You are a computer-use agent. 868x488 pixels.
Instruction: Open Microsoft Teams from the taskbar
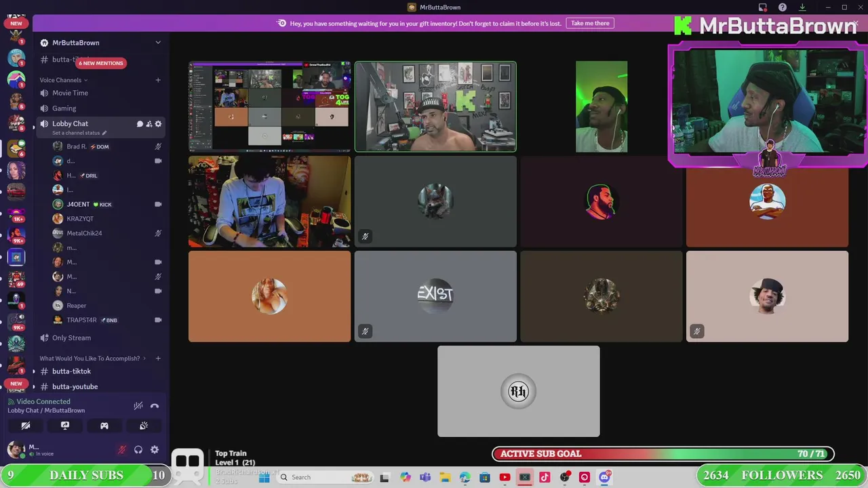[425, 477]
